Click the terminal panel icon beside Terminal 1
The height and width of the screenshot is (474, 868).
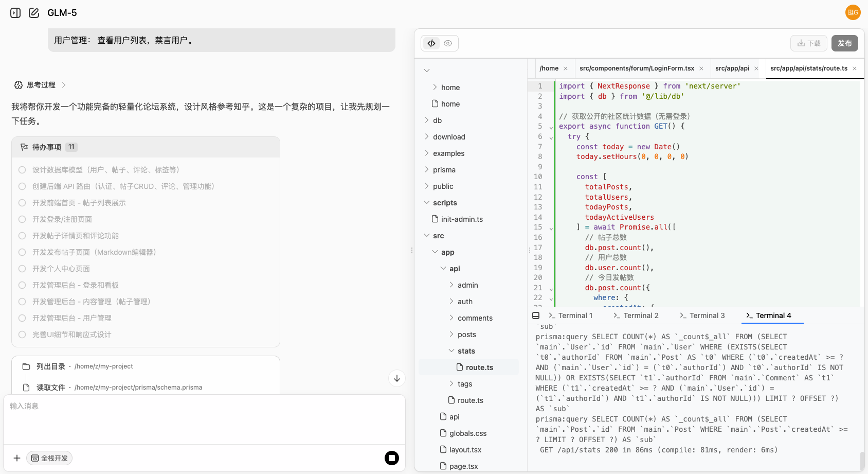[536, 315]
